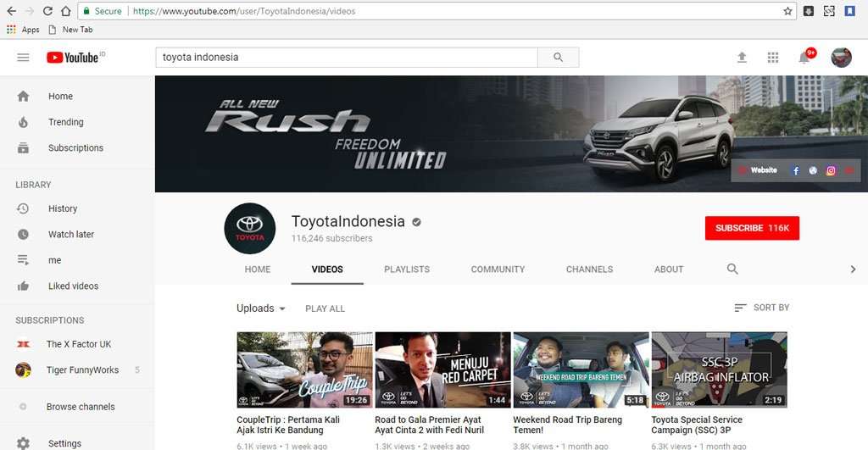Open the ABOUT tab
The image size is (868, 450).
pyautogui.click(x=669, y=269)
